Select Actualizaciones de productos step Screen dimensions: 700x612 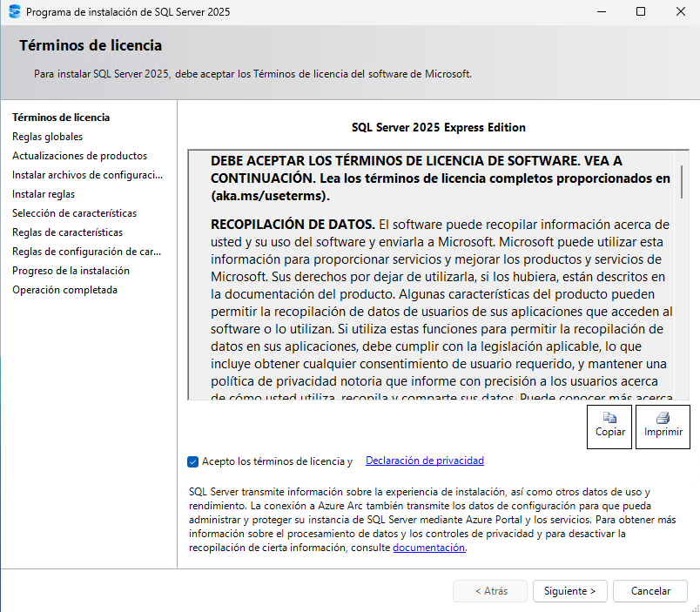[79, 156]
